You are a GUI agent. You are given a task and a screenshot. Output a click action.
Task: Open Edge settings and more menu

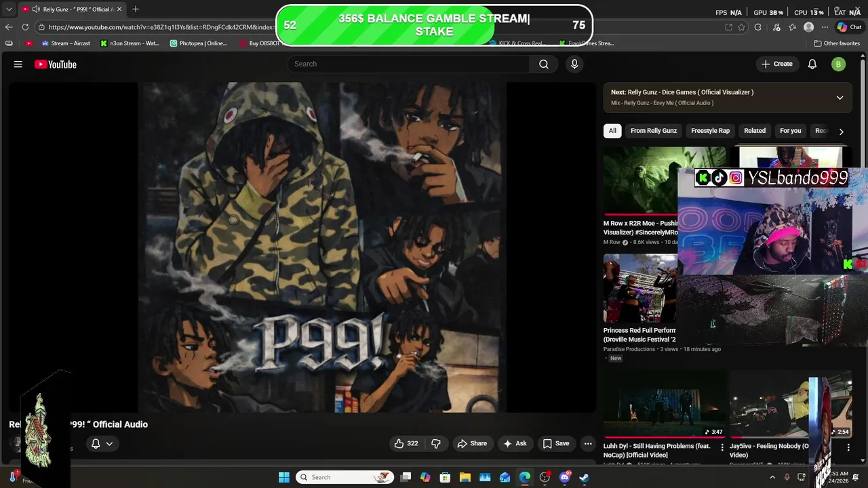825,27
